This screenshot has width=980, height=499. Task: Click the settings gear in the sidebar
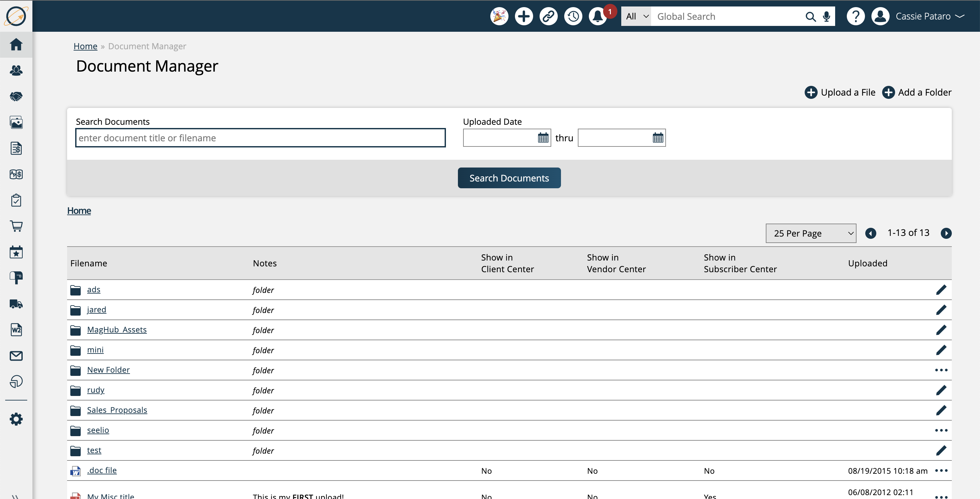(x=16, y=419)
